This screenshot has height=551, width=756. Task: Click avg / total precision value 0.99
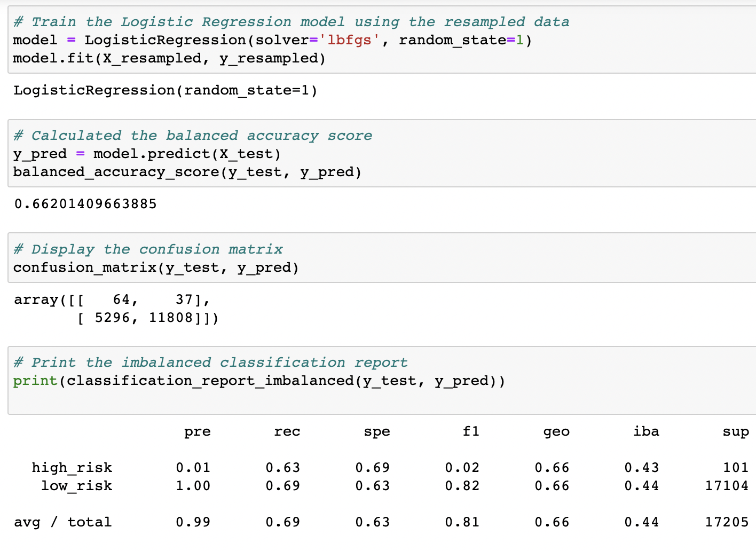[193, 522]
